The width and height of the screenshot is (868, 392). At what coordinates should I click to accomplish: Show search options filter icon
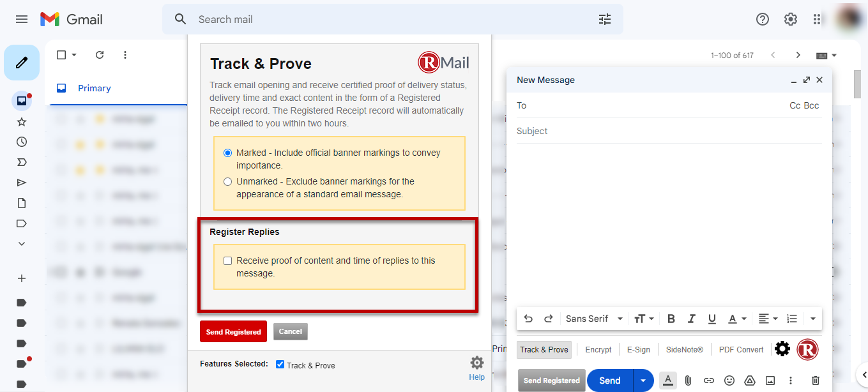pyautogui.click(x=605, y=19)
